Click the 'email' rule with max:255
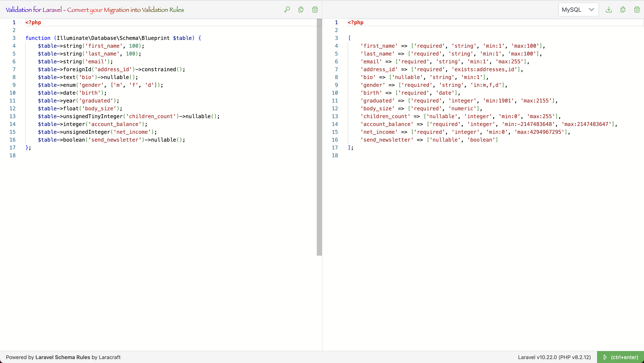The height and width of the screenshot is (363, 644). click(x=445, y=61)
